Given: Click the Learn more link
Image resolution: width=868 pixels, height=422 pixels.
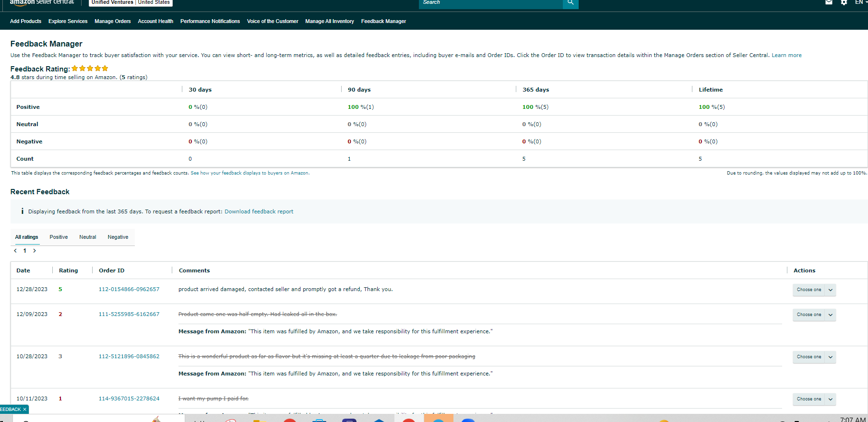Looking at the screenshot, I should pyautogui.click(x=786, y=55).
